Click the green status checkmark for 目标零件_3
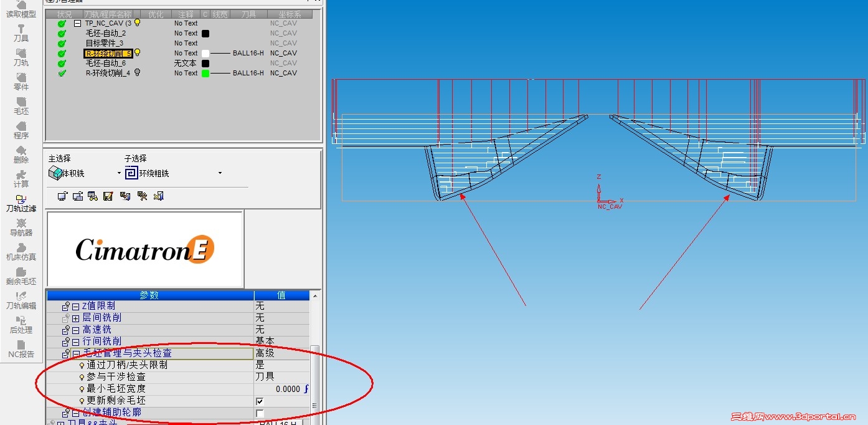The width and height of the screenshot is (868, 425). [x=62, y=44]
